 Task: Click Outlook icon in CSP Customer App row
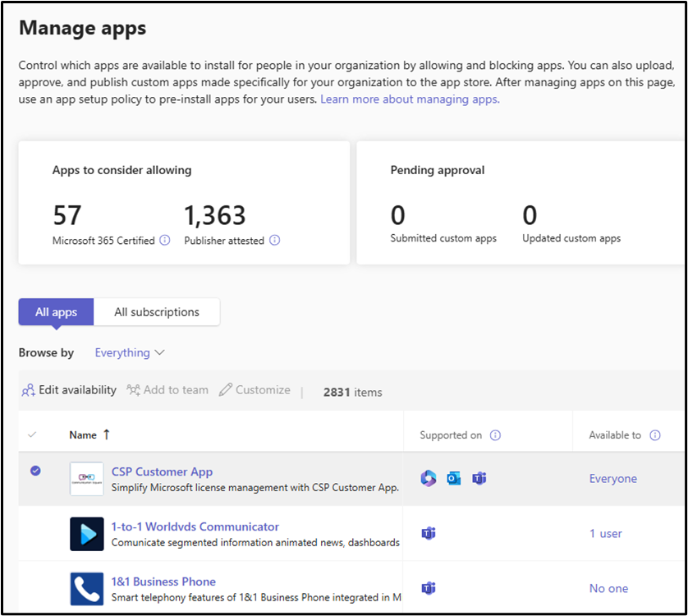[x=454, y=478]
